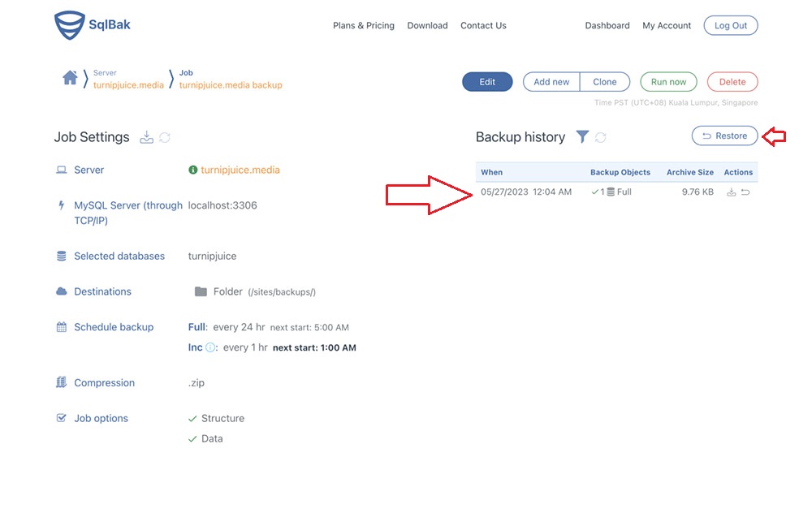The width and height of the screenshot is (812, 526).
Task: Click the timezone text Kuala Lumpur, Singapore
Action: (713, 102)
